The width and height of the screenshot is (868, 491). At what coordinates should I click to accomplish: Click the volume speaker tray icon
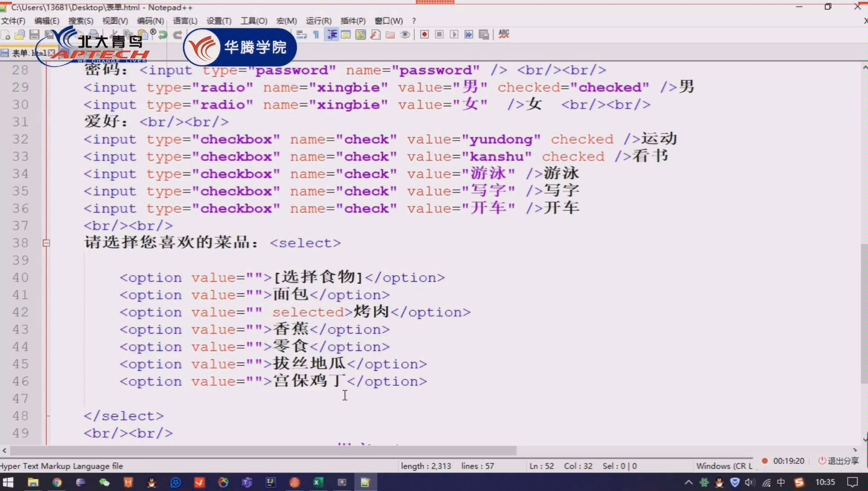pyautogui.click(x=749, y=482)
